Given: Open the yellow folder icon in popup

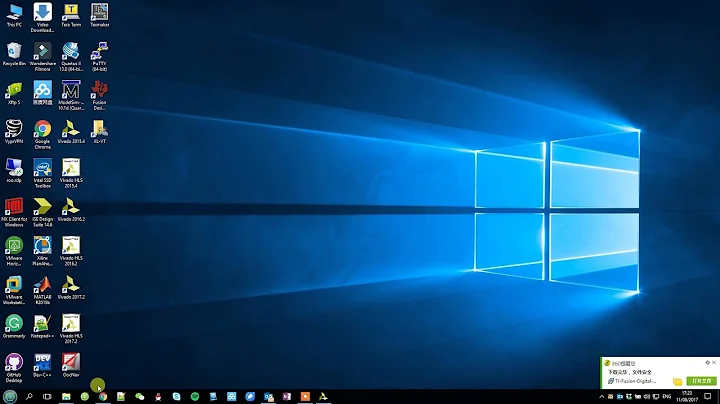Looking at the screenshot, I should pyautogui.click(x=677, y=381).
